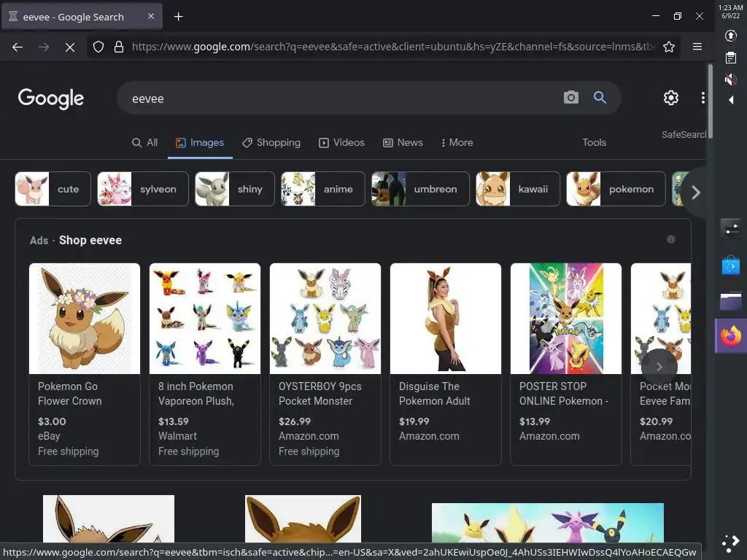Filter images by cute chip
747x560 pixels.
click(53, 189)
